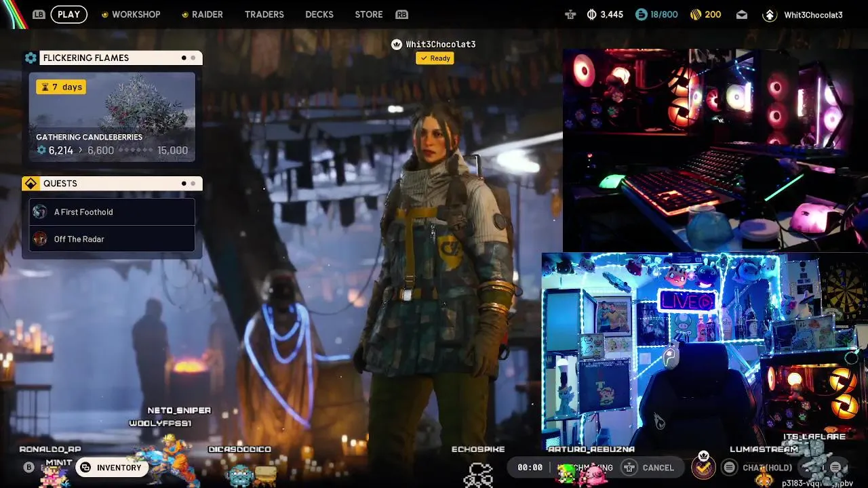This screenshot has height=488, width=868.
Task: Select the first page dot in Flickering Flames
Action: pos(184,58)
